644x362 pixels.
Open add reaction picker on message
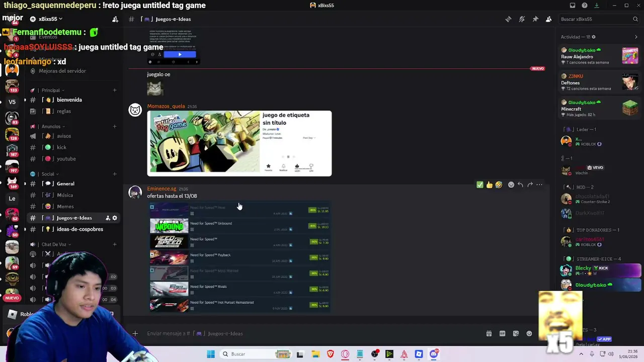tap(511, 185)
